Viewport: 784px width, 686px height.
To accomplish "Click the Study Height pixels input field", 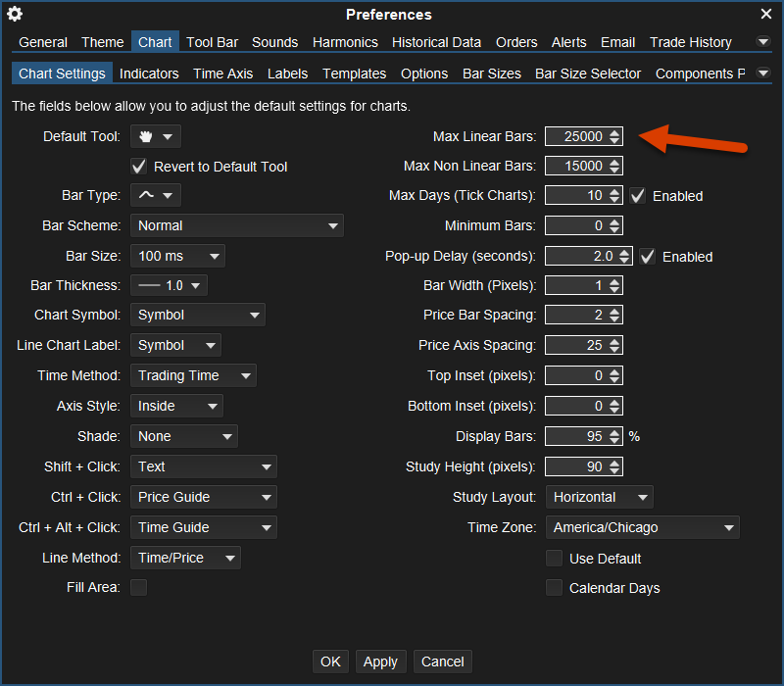I will pyautogui.click(x=576, y=466).
